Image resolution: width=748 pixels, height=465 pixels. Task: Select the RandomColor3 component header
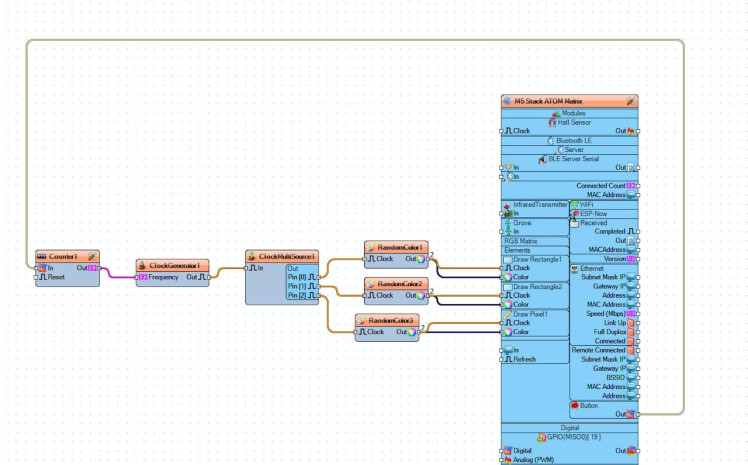tap(388, 320)
